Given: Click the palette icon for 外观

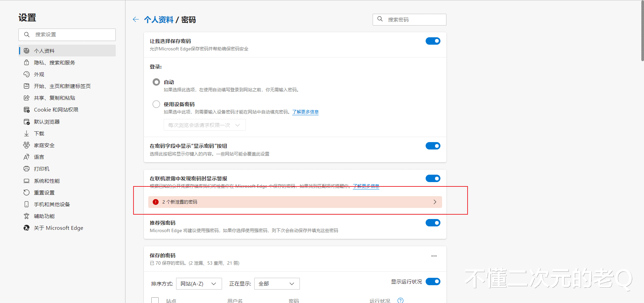Looking at the screenshot, I should (x=26, y=74).
